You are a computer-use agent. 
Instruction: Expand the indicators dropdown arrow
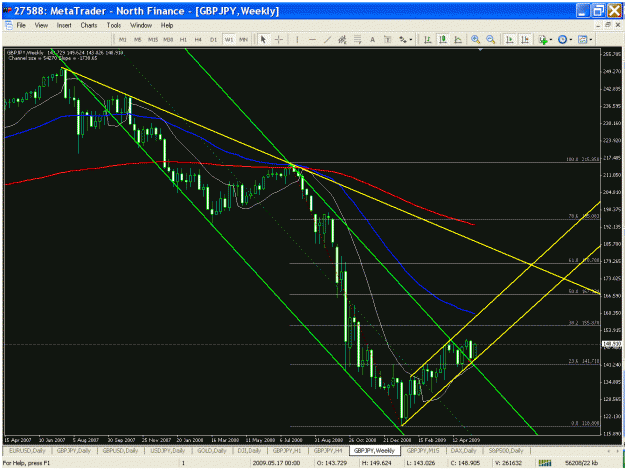[551, 39]
